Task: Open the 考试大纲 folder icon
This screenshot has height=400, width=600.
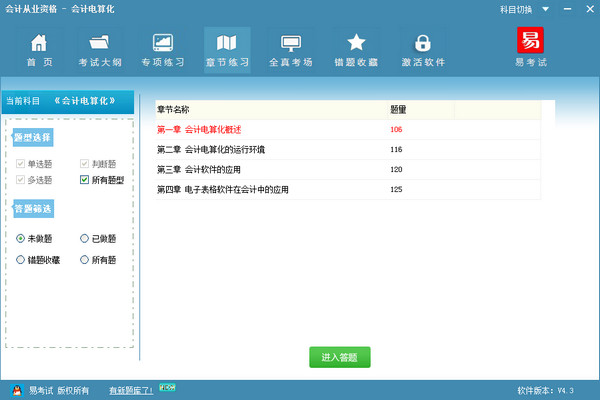Action: tap(99, 42)
